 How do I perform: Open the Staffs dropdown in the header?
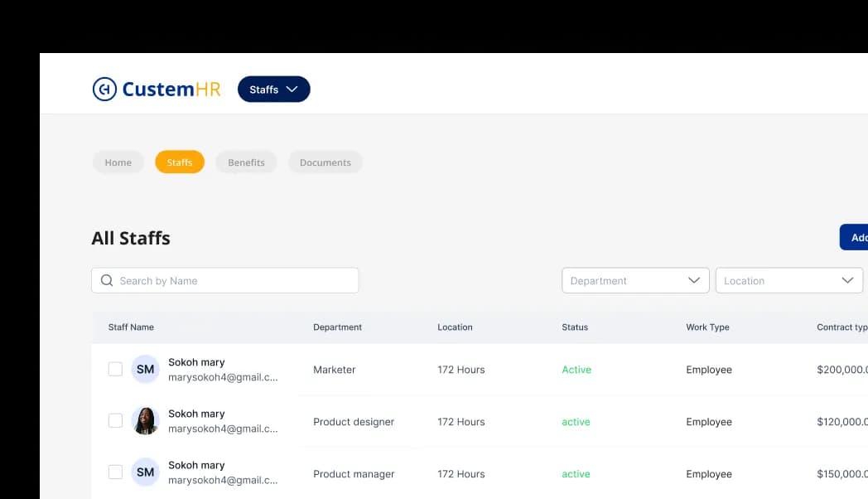coord(273,89)
